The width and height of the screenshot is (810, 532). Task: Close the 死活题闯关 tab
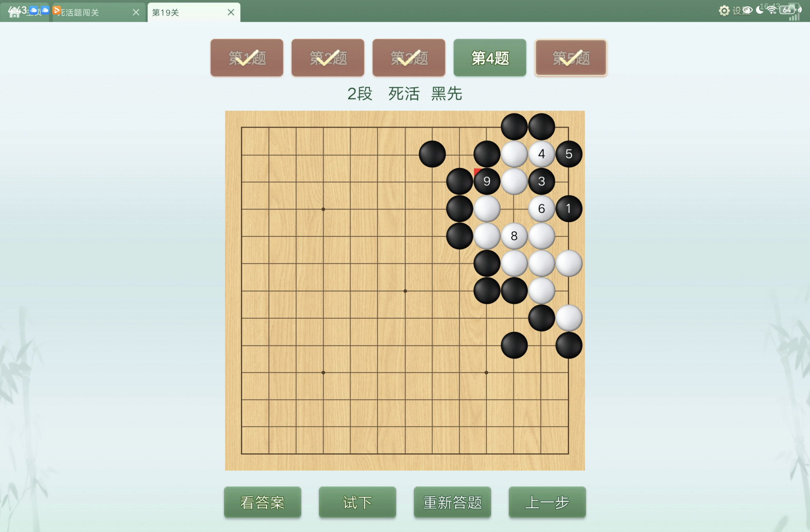136,12
